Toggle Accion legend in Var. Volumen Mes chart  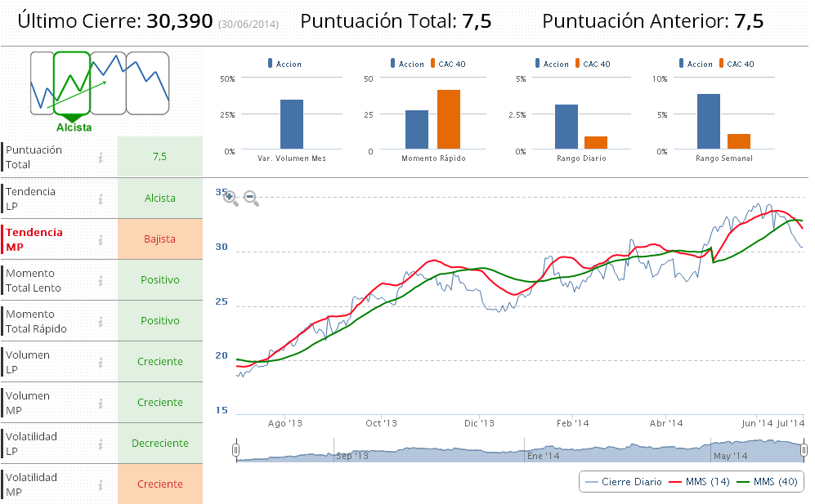(284, 64)
